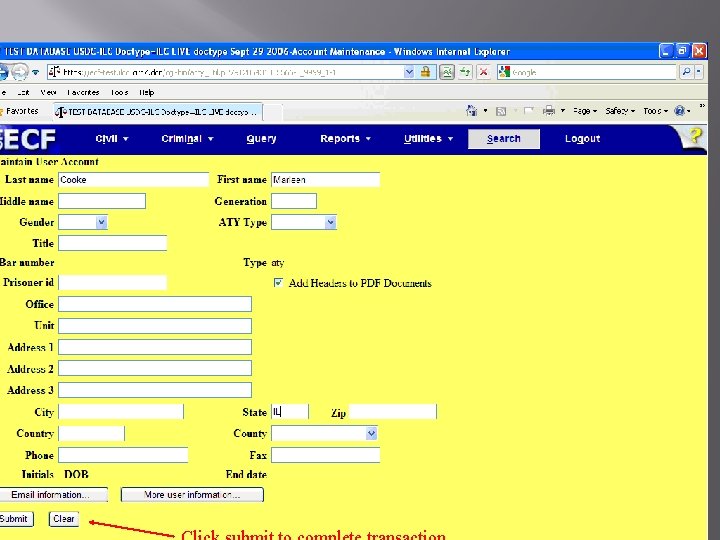Click the Office input field

pos(155,304)
